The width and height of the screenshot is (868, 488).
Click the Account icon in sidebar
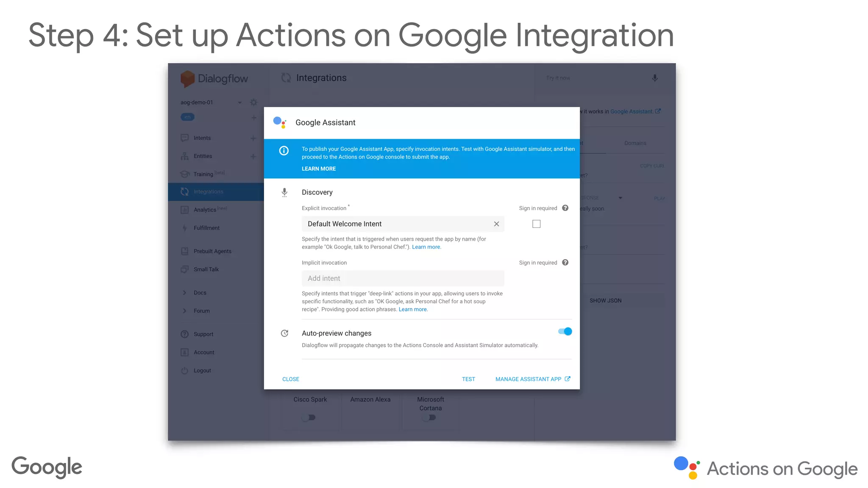184,352
